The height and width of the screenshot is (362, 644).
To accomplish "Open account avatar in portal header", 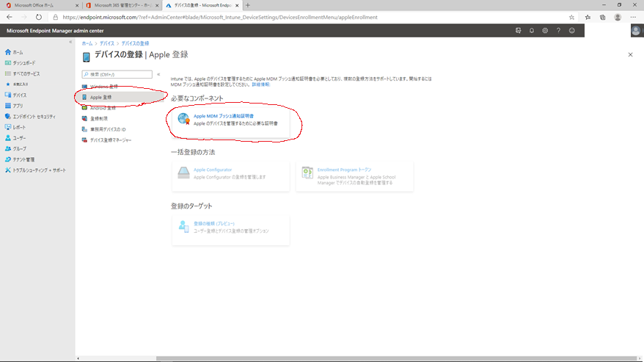I will pos(636,31).
